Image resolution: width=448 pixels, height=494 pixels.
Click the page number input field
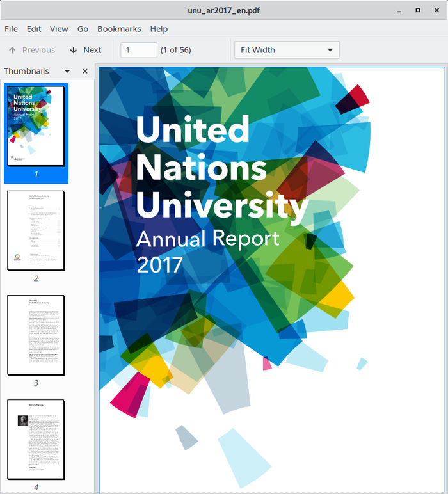coord(139,50)
